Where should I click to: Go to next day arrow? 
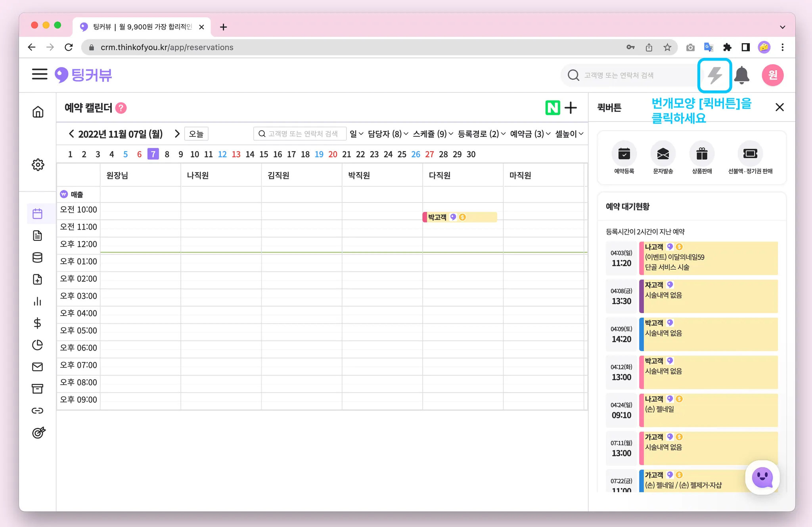[x=177, y=134]
